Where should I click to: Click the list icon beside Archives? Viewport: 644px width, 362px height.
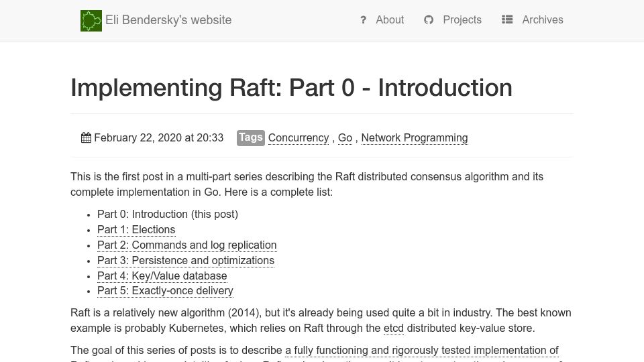[507, 19]
